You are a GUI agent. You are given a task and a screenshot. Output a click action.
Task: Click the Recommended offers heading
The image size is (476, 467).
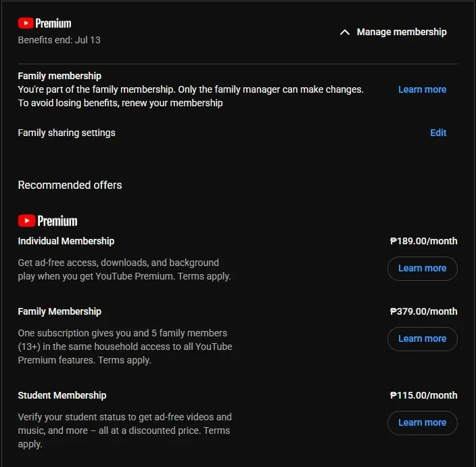tap(70, 185)
